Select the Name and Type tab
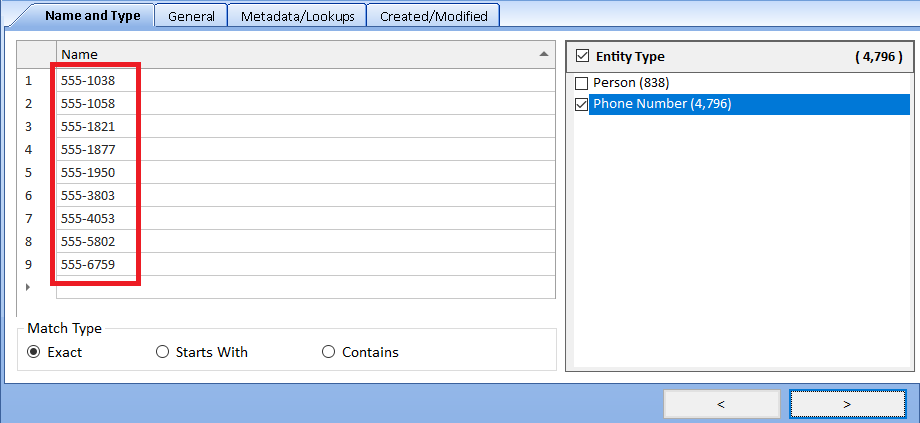920x423 pixels. (x=92, y=15)
